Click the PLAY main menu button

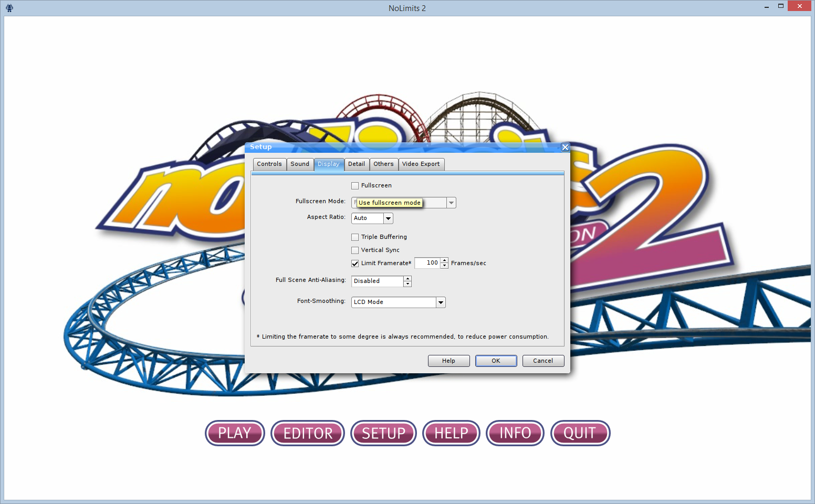(235, 433)
